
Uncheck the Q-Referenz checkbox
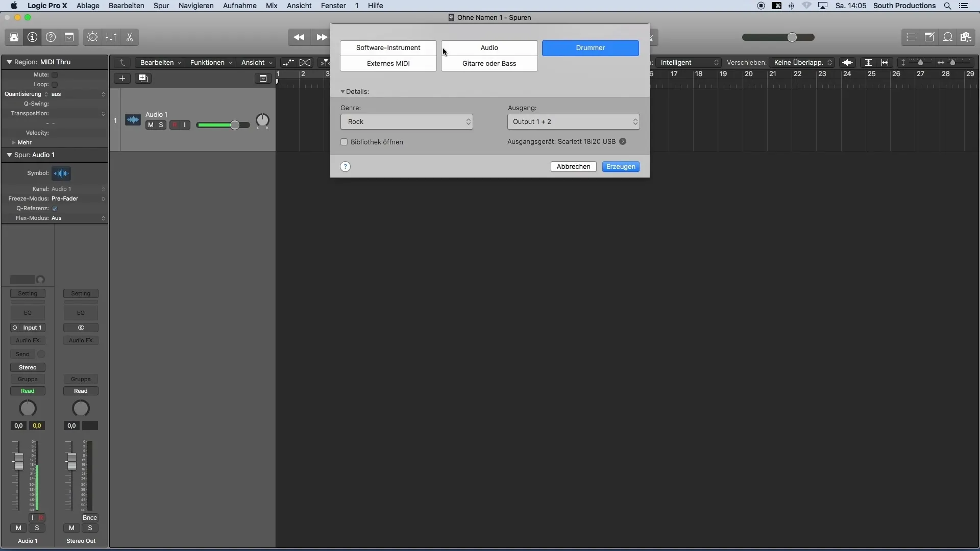click(x=55, y=209)
